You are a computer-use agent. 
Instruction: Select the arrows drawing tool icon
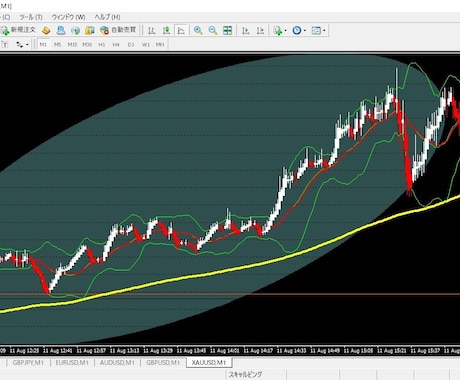(20, 44)
